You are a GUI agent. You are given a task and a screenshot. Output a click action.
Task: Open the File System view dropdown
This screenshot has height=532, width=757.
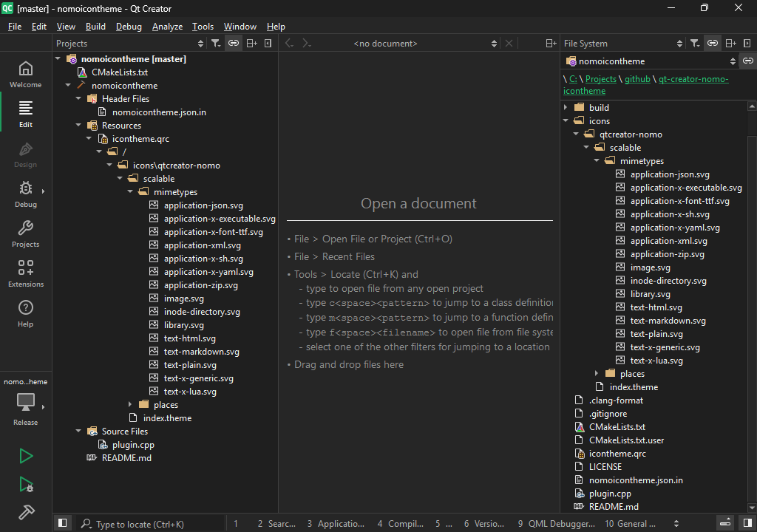(x=623, y=44)
